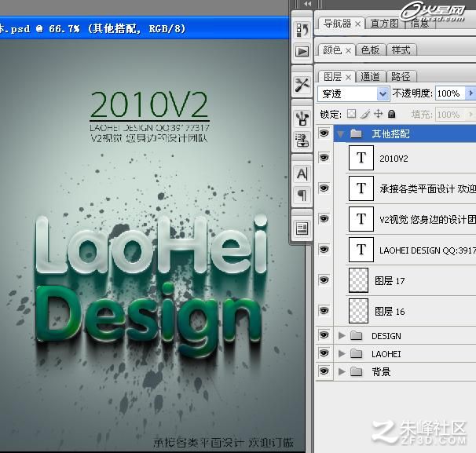The image size is (476, 453).
Task: Close the 颜色 panel tab
Action: [x=349, y=51]
